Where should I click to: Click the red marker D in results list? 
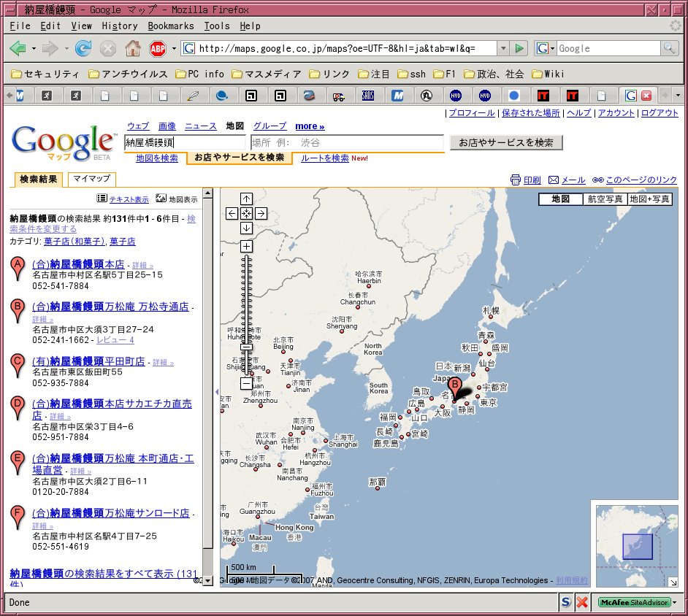pyautogui.click(x=18, y=408)
